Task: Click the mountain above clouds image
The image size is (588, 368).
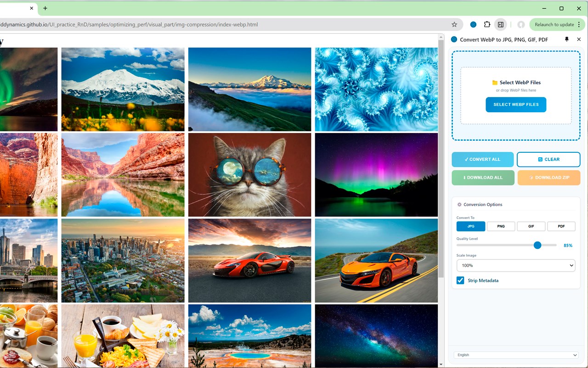Action: point(249,89)
